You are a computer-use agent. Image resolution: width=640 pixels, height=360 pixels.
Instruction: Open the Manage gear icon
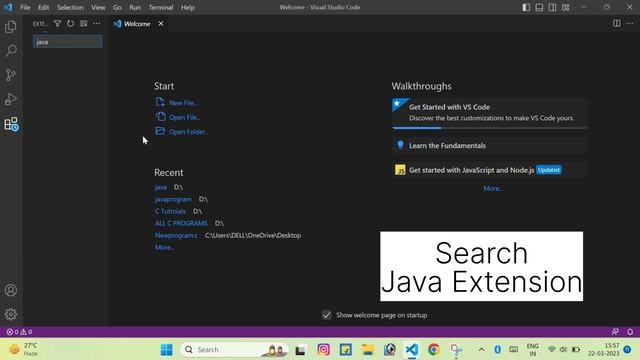[11, 314]
